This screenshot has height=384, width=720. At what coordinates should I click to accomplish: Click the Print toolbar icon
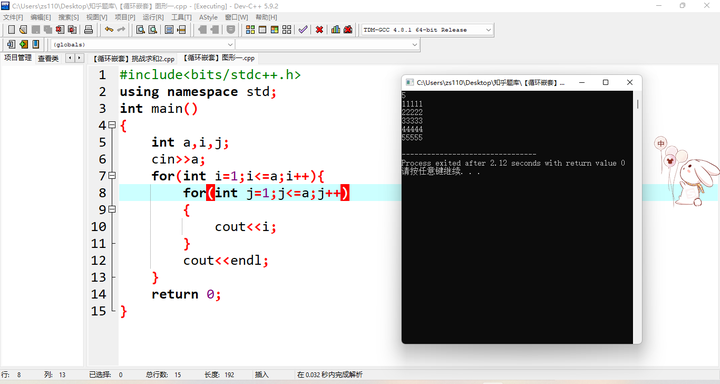click(89, 29)
